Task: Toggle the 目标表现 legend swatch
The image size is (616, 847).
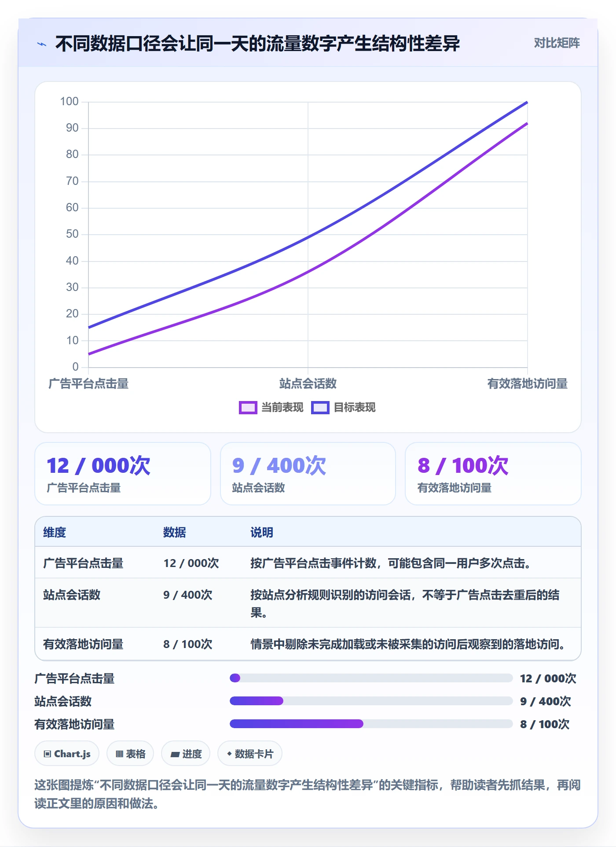Action: pos(320,408)
